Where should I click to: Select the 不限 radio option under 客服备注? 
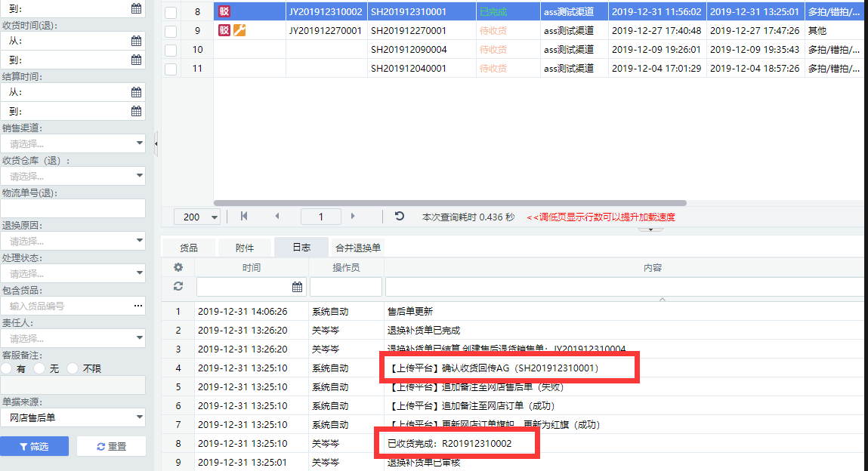pyautogui.click(x=73, y=368)
